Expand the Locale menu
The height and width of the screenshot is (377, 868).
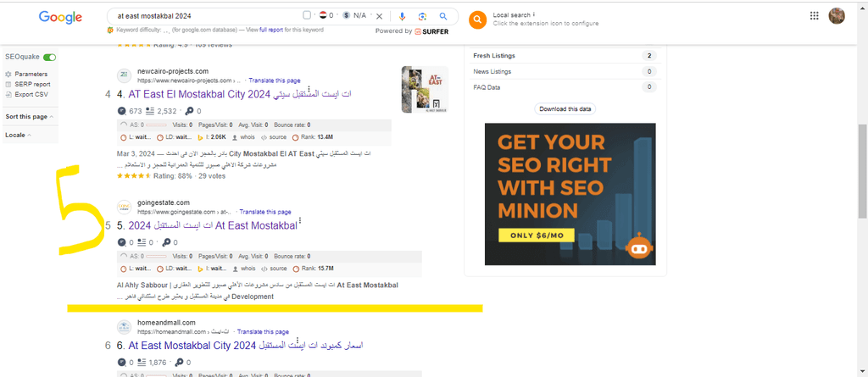[x=19, y=135]
